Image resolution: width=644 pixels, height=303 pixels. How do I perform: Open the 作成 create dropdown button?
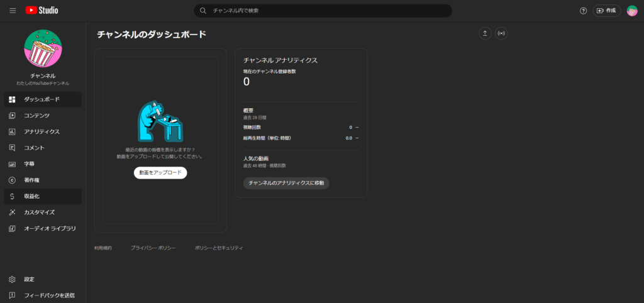[607, 11]
